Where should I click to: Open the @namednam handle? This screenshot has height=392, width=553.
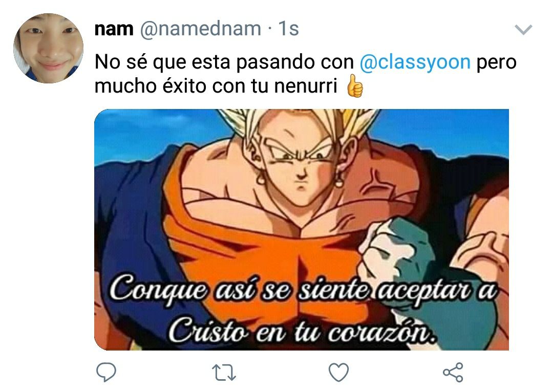click(201, 29)
